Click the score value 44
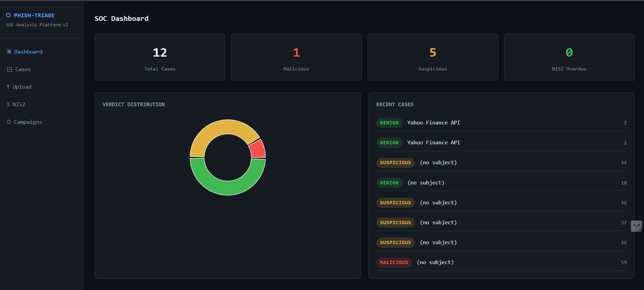Image resolution: width=644 pixels, height=290 pixels. pyautogui.click(x=624, y=163)
